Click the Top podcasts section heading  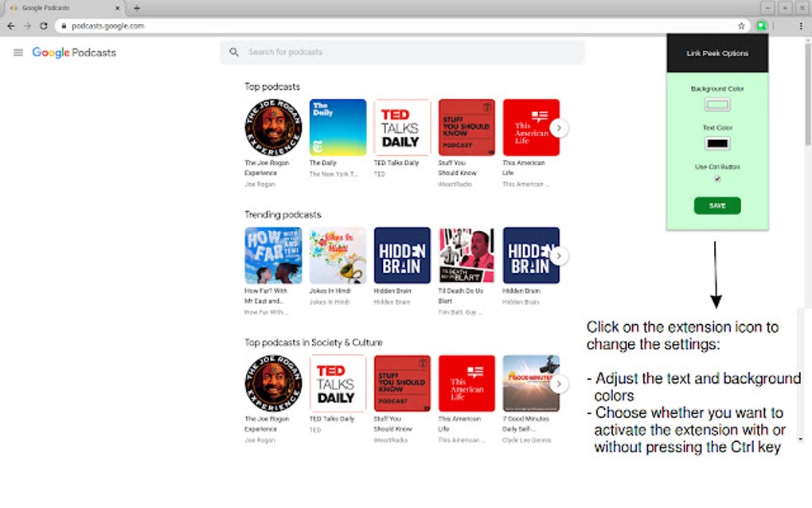272,87
